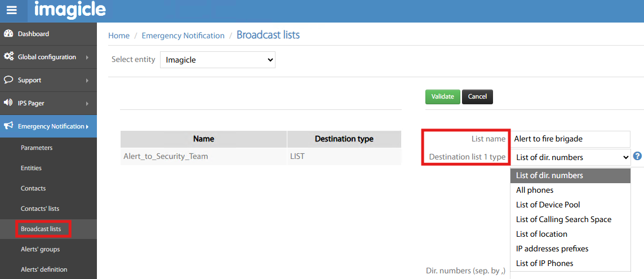Viewport: 644px width, 279px height.
Task: Choose All phones from the dropdown list
Action: [535, 190]
